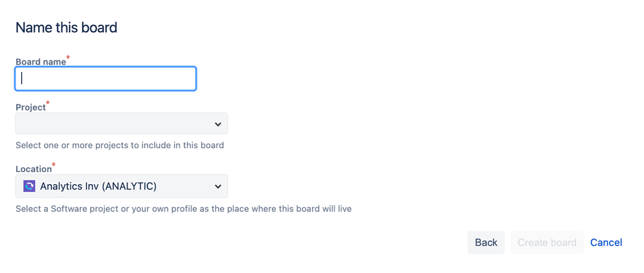644x273 pixels.
Task: Open the empty Project dropdown
Action: (122, 124)
